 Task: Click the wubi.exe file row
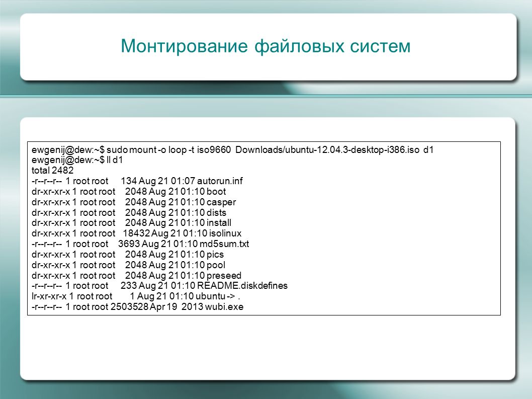click(138, 306)
